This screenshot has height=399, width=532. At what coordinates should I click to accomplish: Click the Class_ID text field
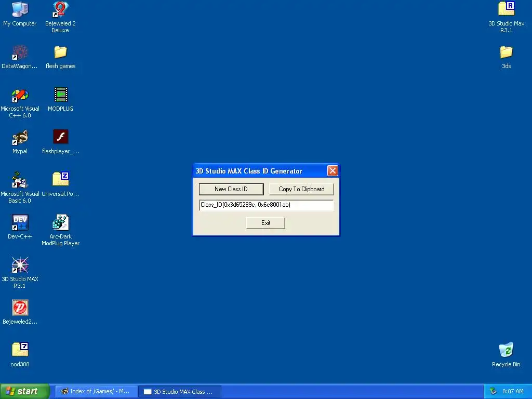point(267,205)
